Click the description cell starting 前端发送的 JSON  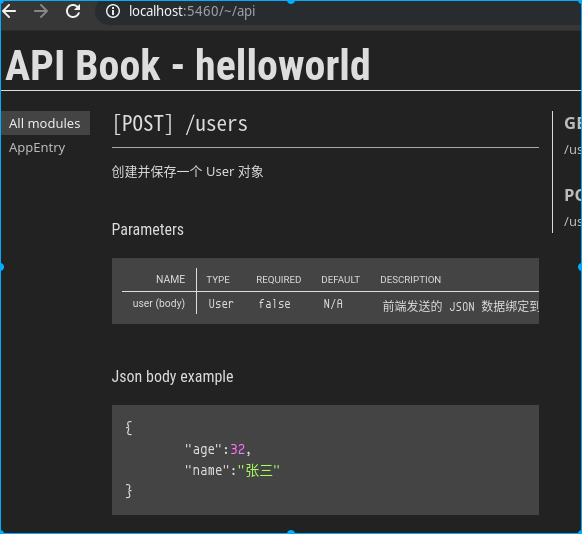pyautogui.click(x=461, y=307)
